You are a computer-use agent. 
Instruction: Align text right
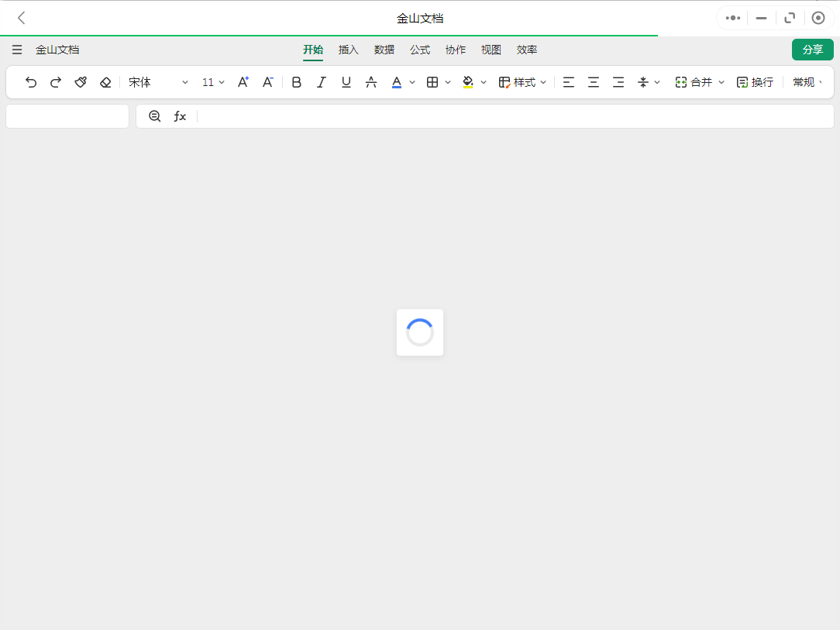pos(618,82)
